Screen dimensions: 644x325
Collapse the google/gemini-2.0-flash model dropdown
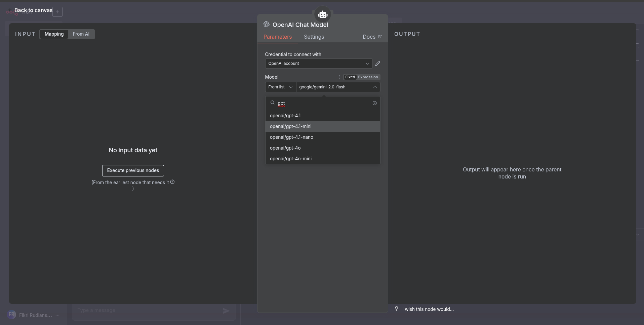click(x=338, y=87)
